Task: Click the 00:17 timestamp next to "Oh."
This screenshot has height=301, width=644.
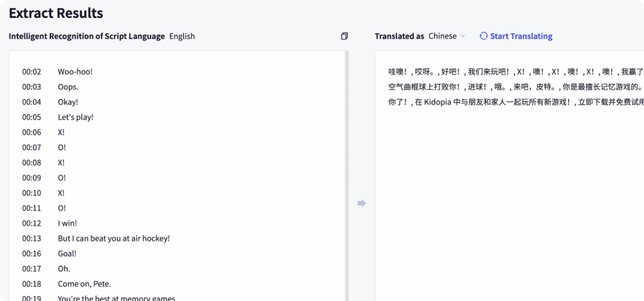Action: click(32, 269)
